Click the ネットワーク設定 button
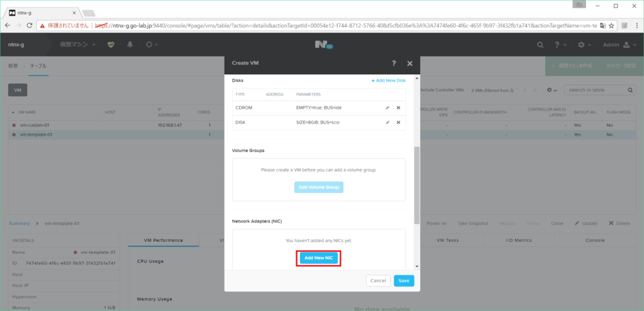 coord(621,65)
